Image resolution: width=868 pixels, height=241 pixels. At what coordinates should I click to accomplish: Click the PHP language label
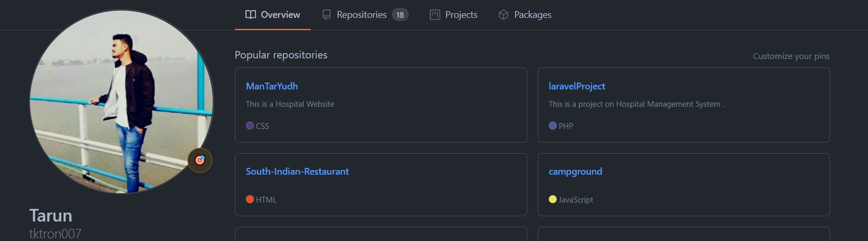(566, 126)
